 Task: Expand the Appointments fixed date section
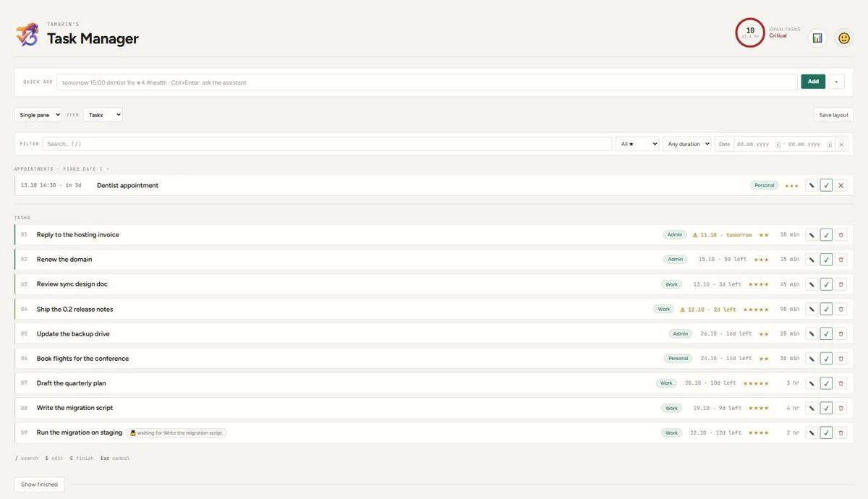61,169
